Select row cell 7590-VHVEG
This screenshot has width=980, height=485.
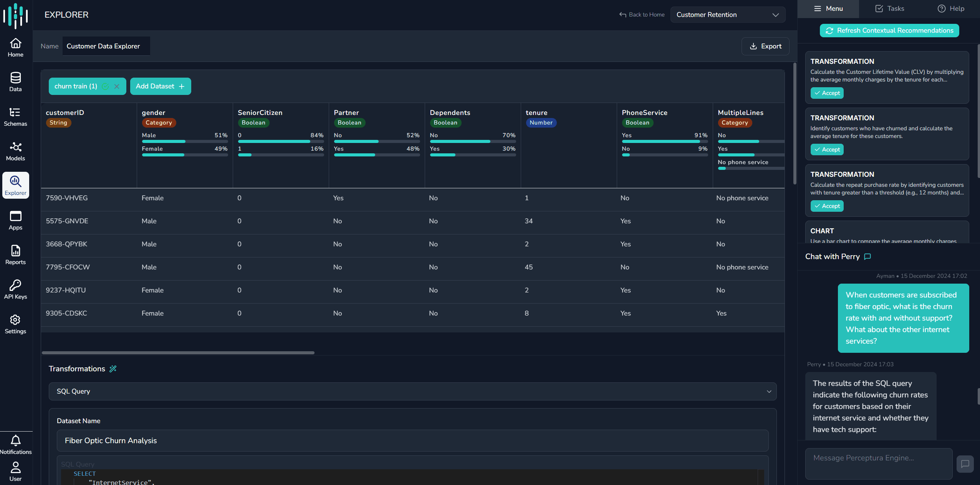67,198
